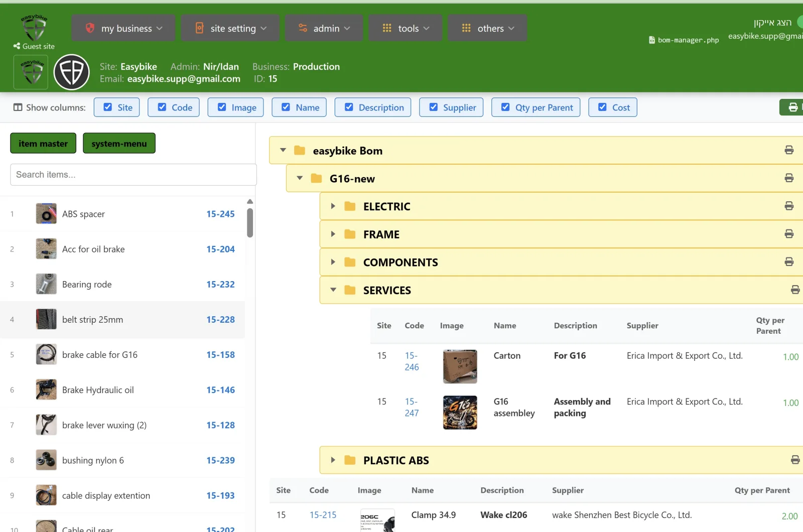Print the COMPONENTS folder
Screen dimensions: 803x532
tap(789, 262)
